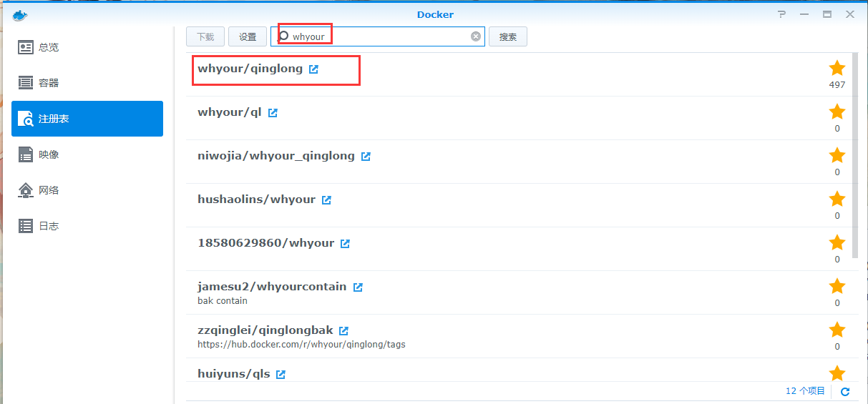
Task: Open the 网络 network page
Action: click(87, 190)
